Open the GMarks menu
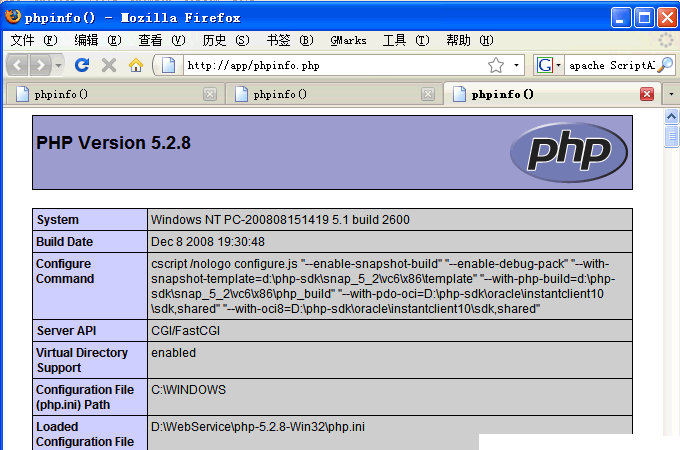Image resolution: width=680 pixels, height=450 pixels. [347, 40]
